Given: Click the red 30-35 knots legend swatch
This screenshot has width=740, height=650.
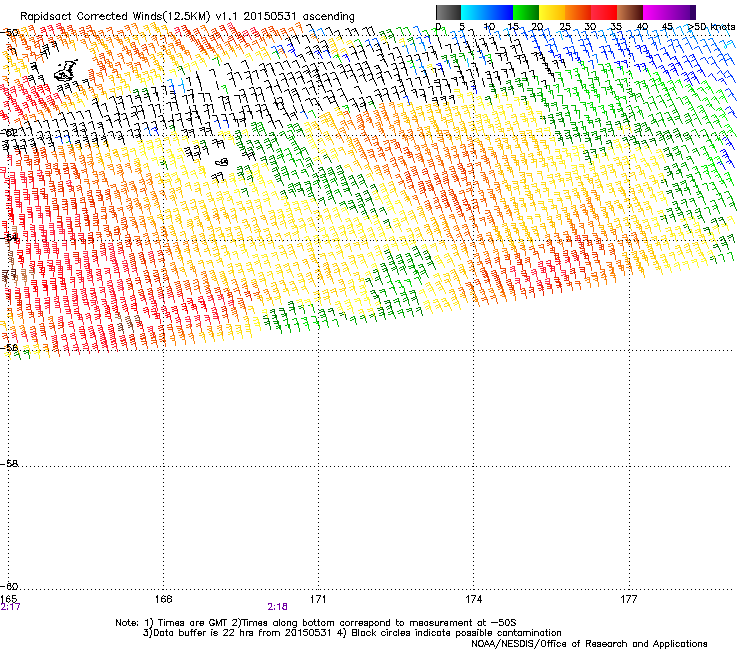Looking at the screenshot, I should click(x=604, y=12).
